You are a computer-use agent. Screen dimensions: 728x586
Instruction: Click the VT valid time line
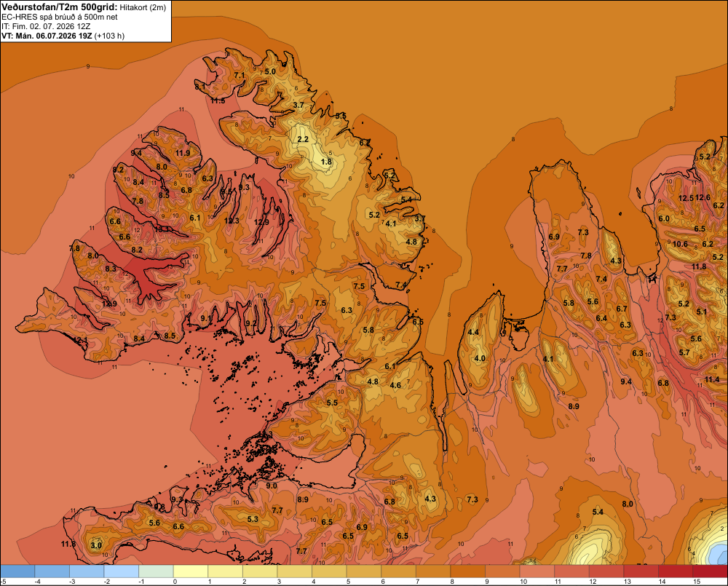[63, 36]
